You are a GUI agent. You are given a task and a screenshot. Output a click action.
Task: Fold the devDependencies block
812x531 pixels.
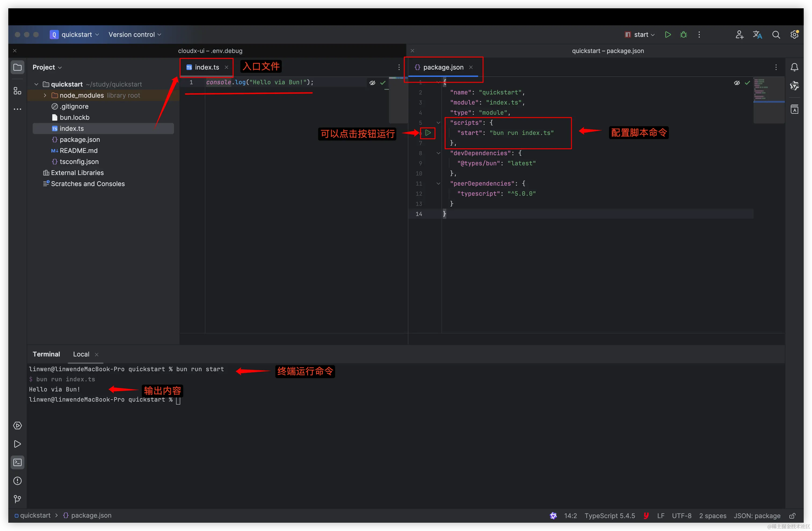(x=438, y=153)
